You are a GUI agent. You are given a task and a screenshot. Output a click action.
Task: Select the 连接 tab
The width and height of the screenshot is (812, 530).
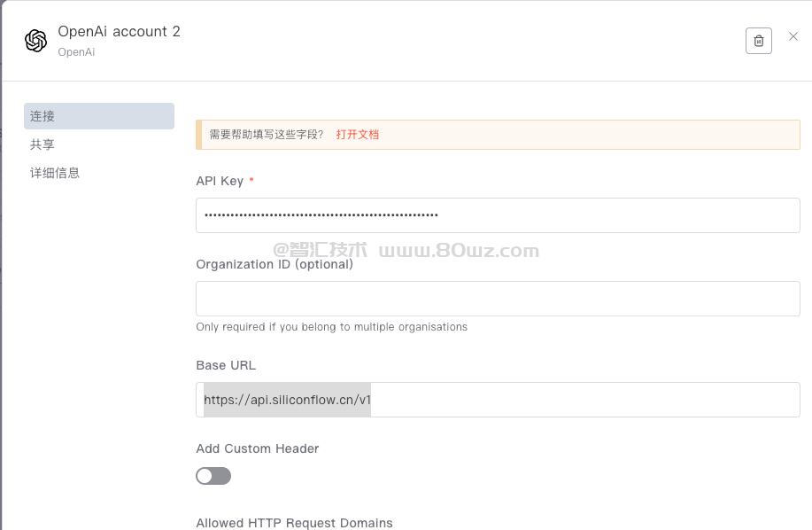click(98, 116)
